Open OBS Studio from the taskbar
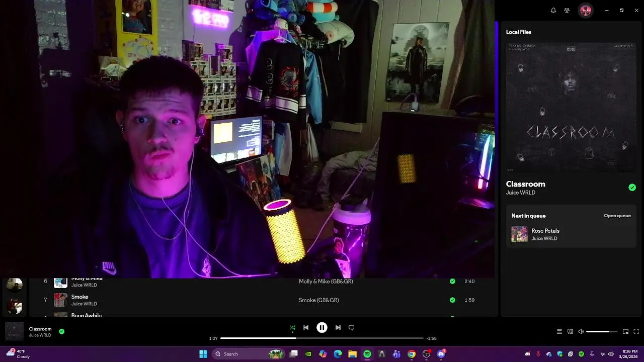The width and height of the screenshot is (644, 362). [x=426, y=354]
